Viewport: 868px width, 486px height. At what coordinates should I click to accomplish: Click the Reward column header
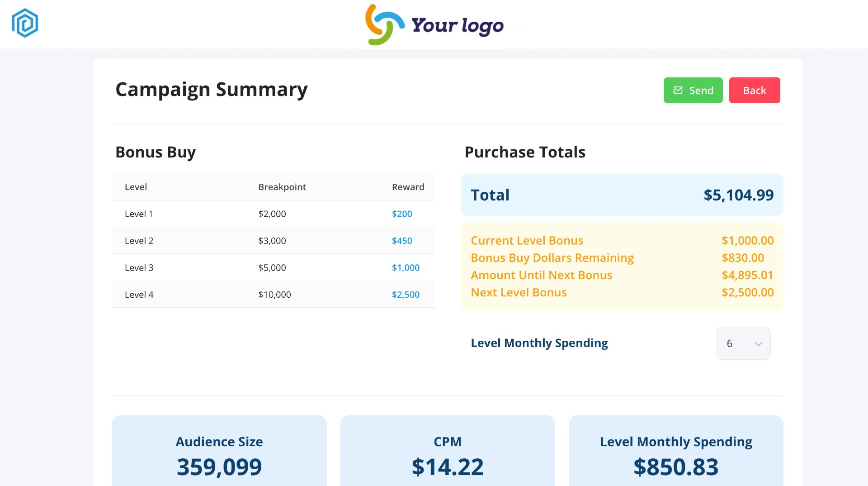408,187
